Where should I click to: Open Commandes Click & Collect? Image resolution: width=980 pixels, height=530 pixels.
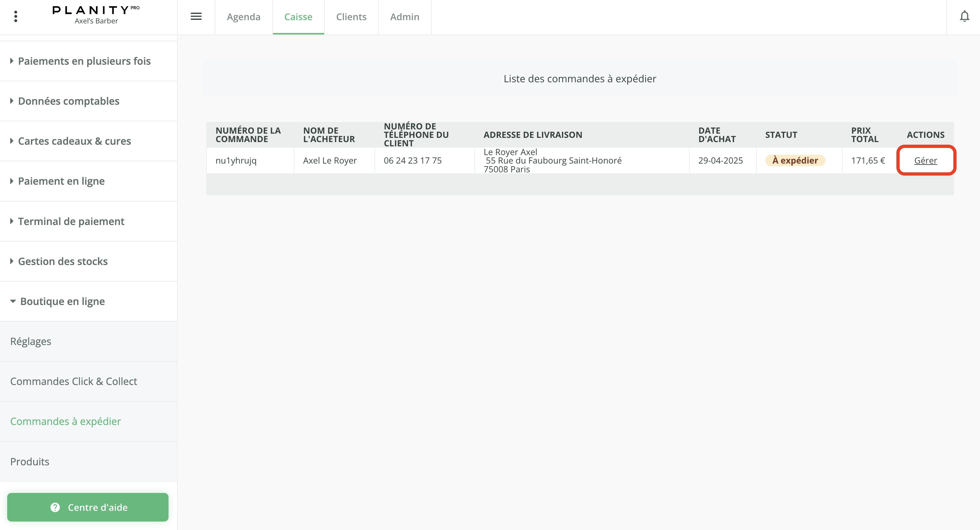(74, 381)
